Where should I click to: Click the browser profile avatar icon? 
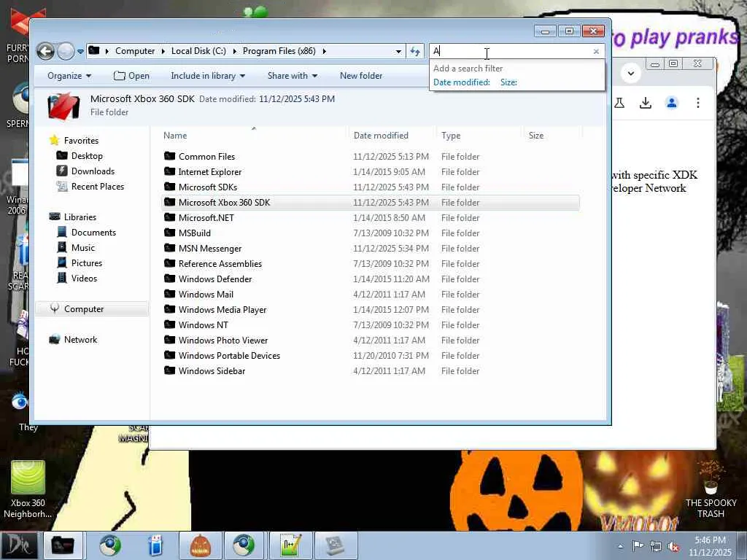(x=672, y=103)
